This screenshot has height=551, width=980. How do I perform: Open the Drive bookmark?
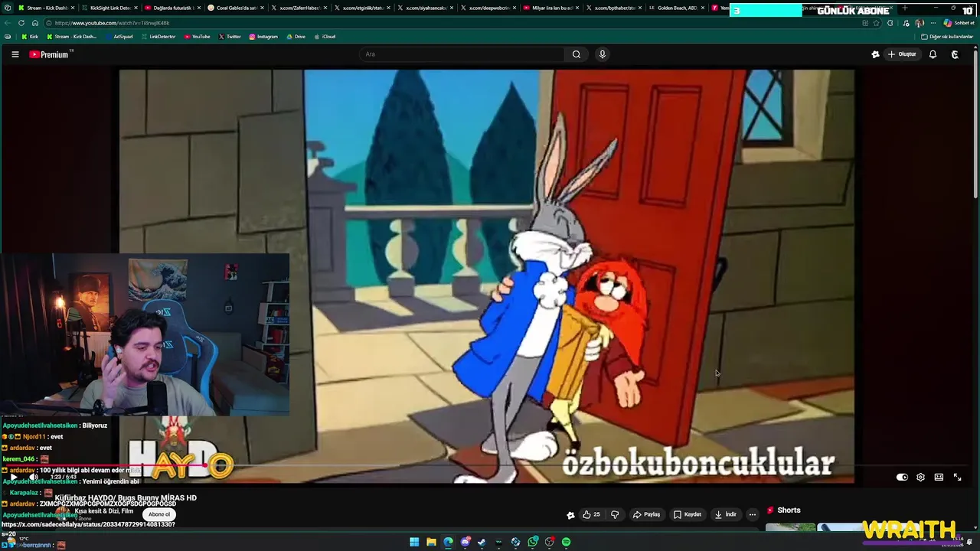click(296, 37)
